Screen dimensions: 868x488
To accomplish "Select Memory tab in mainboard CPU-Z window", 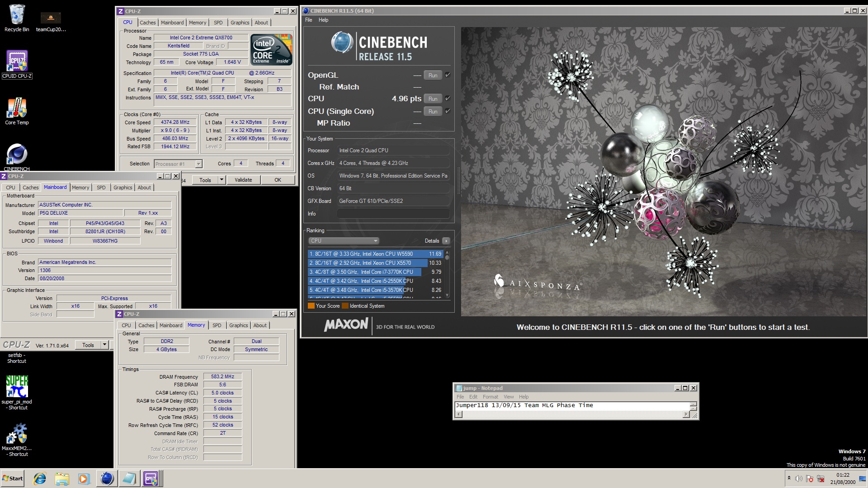I will click(x=80, y=188).
